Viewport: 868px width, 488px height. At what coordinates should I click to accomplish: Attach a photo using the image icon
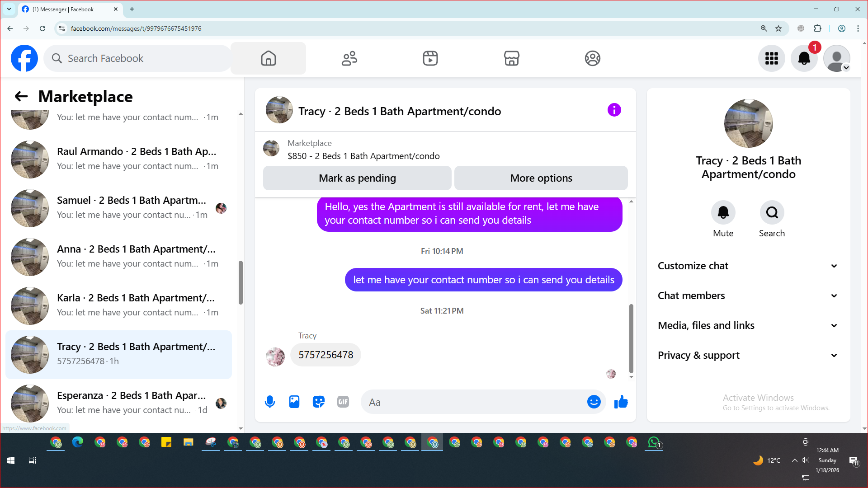[294, 402]
